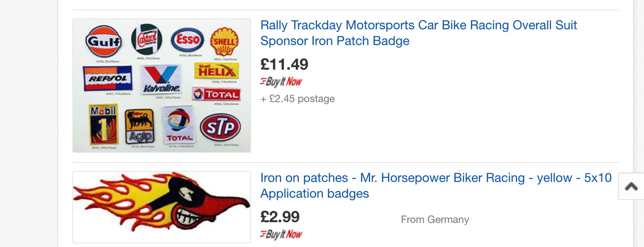Click the Buy It Now logo under £2.99

[281, 234]
